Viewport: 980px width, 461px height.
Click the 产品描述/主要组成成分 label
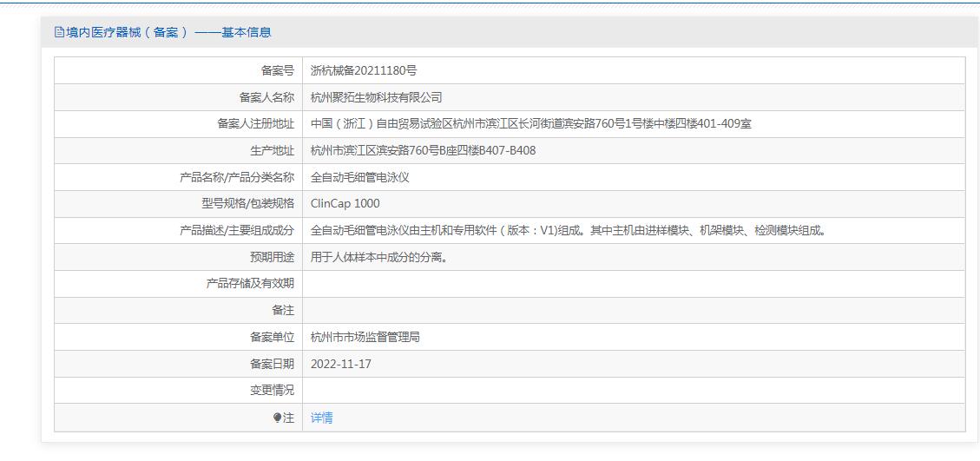pos(237,230)
